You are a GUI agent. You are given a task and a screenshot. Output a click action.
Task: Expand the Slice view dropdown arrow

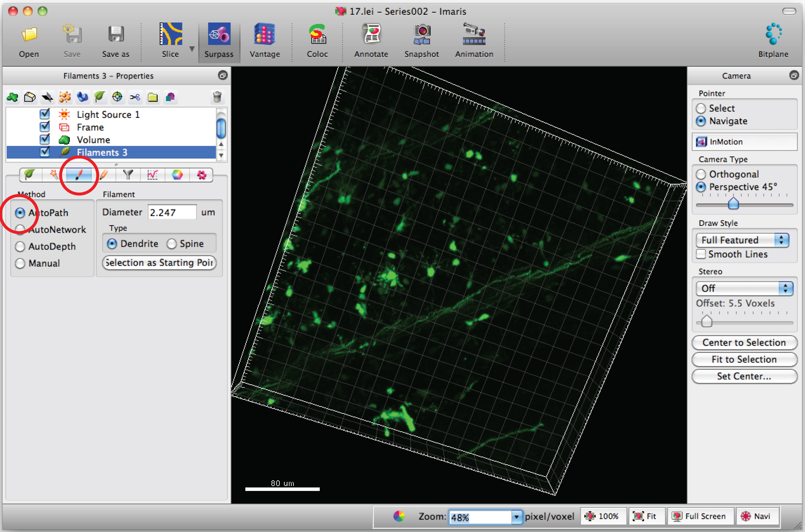coord(192,49)
